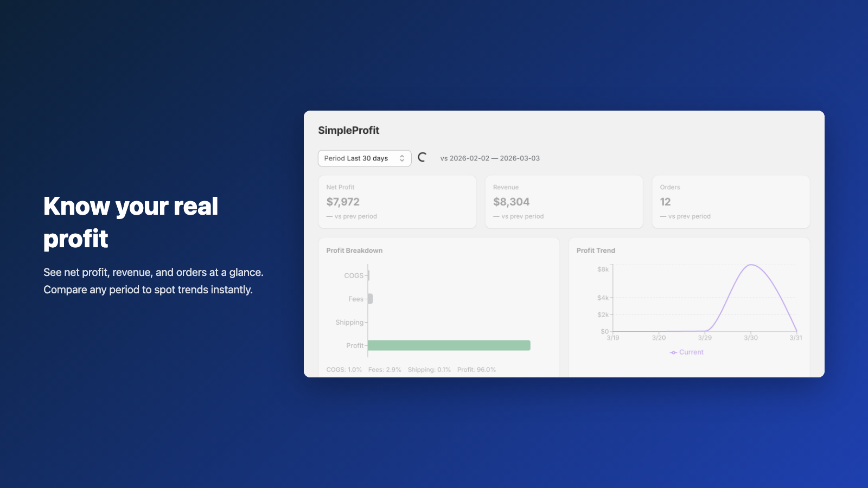Viewport: 868px width, 488px height.
Task: Click the 'Know your real profit' headline
Action: (131, 222)
